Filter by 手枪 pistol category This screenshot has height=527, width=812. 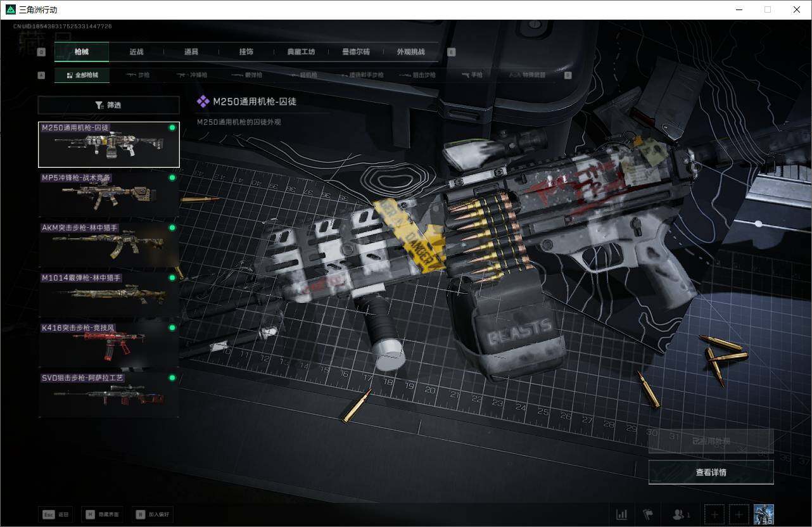coord(472,75)
